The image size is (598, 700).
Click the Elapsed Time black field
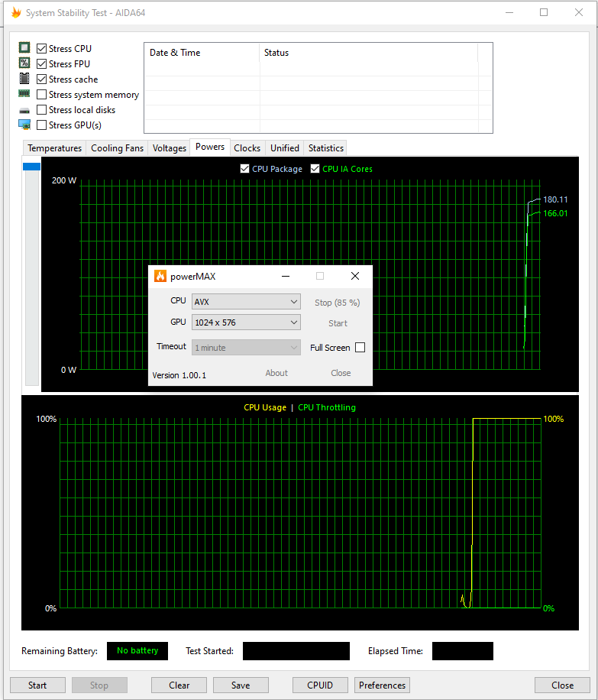(x=463, y=651)
